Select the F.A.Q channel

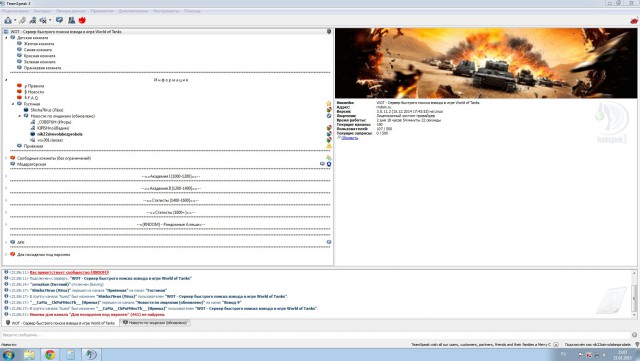31,98
